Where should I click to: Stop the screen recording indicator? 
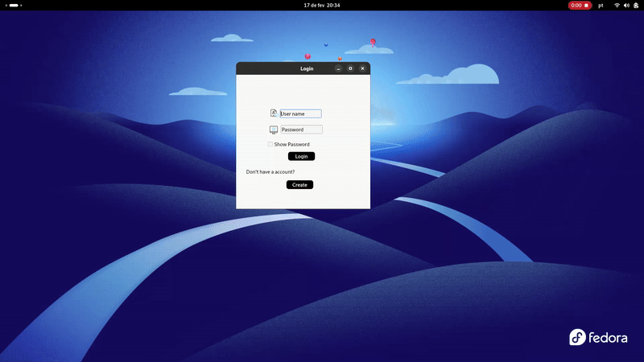tap(580, 5)
